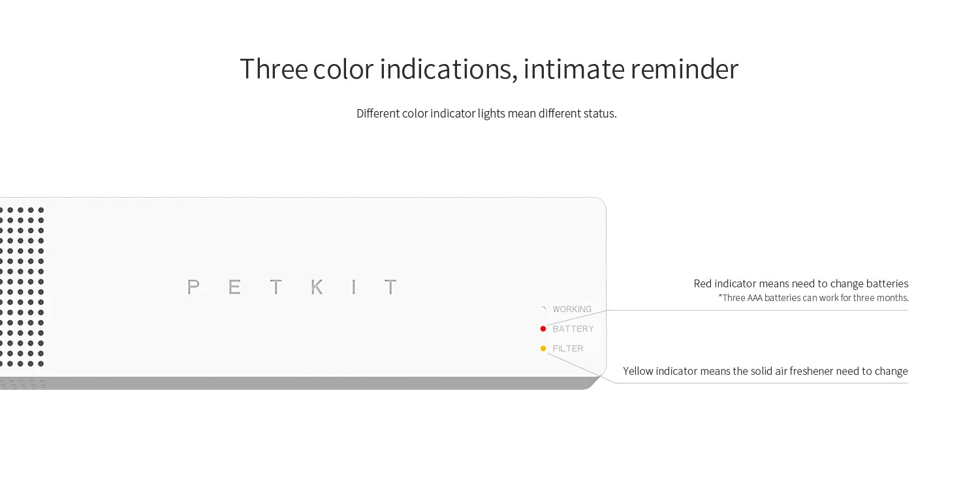Click the letter K in PETKIT logo
The width and height of the screenshot is (980, 480).
tap(317, 287)
